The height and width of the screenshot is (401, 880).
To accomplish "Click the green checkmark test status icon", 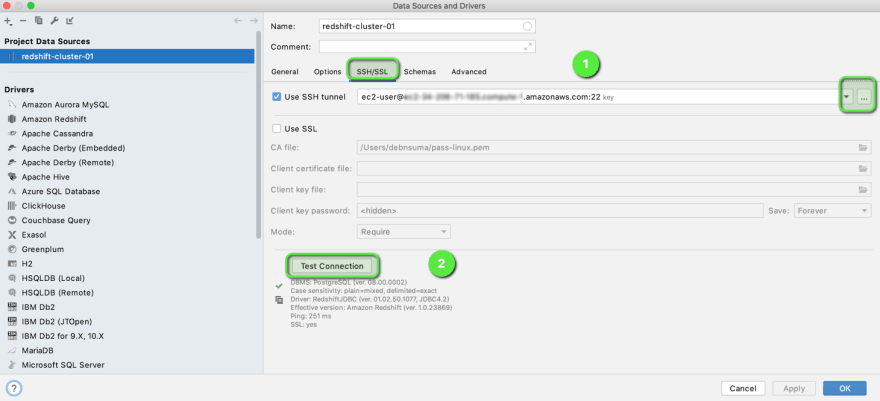I will pyautogui.click(x=279, y=286).
